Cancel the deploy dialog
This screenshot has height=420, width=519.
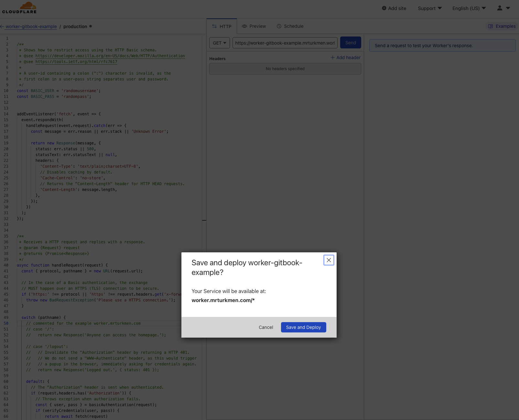(x=266, y=327)
